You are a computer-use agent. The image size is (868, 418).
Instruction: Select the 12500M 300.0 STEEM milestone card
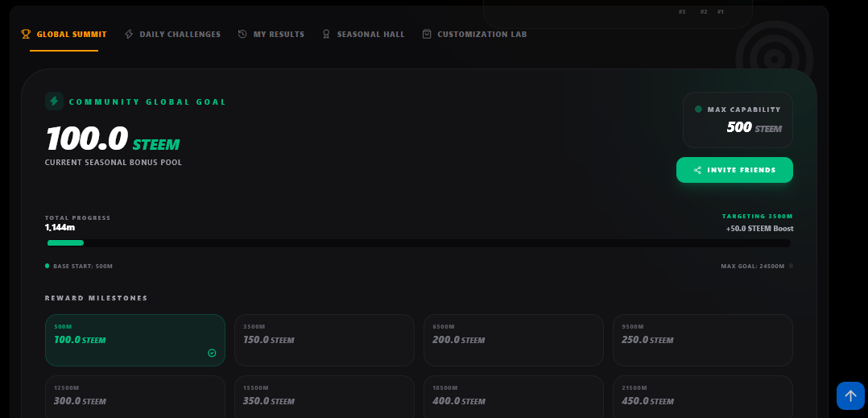pyautogui.click(x=135, y=397)
